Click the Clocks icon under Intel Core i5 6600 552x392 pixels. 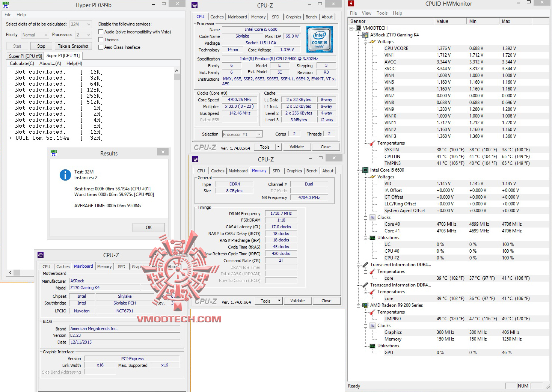point(373,217)
